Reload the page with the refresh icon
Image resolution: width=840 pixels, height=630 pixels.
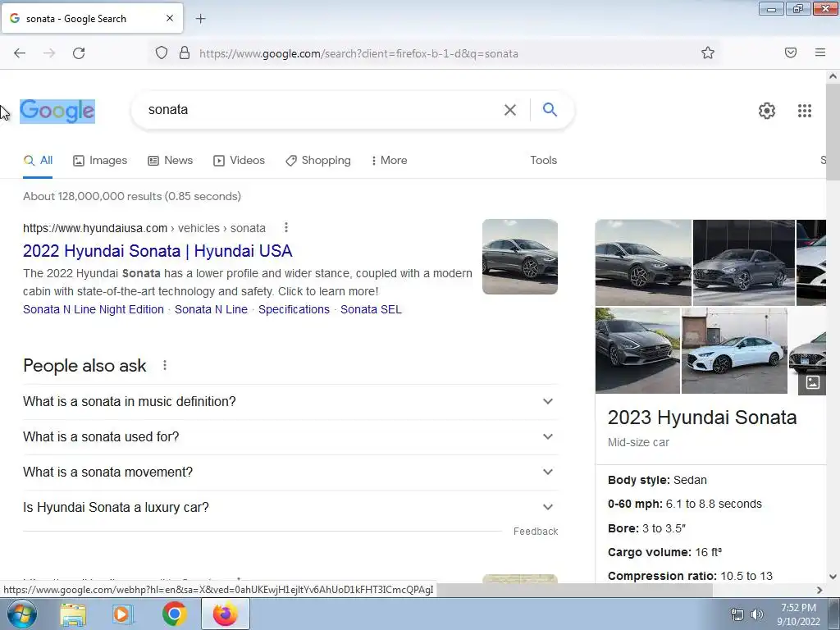pyautogui.click(x=79, y=53)
